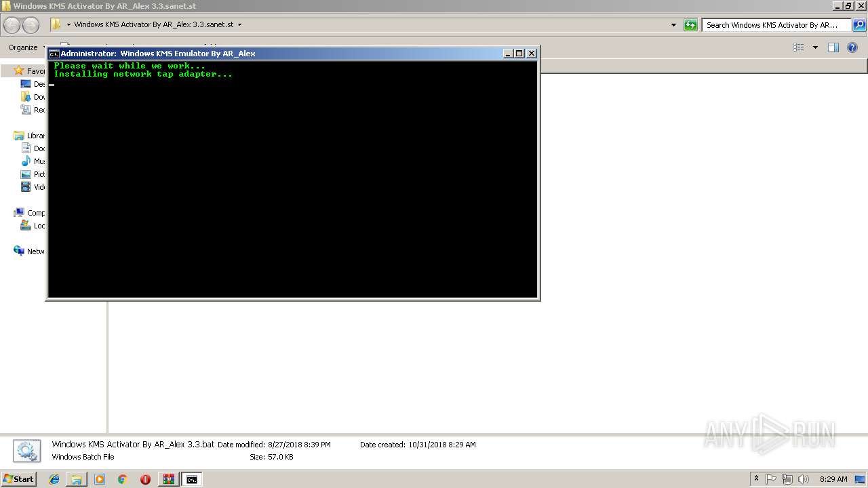Toggle the preview pane

point(833,47)
